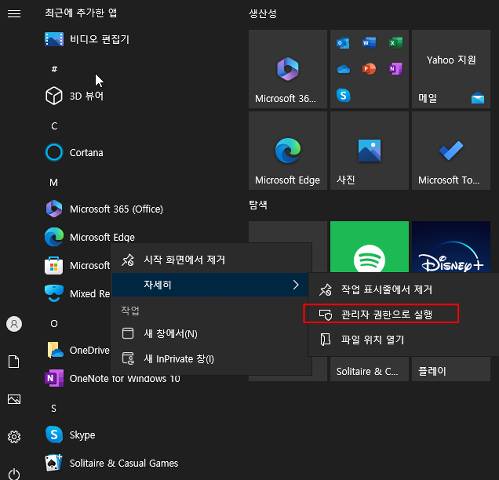The width and height of the screenshot is (499, 480).
Task: Launch the Microsoft Edge tile
Action: [288, 151]
